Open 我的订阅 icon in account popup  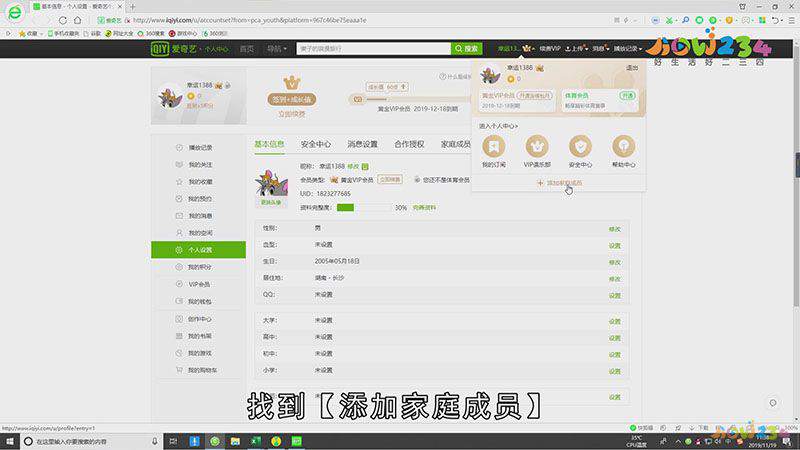pos(493,146)
